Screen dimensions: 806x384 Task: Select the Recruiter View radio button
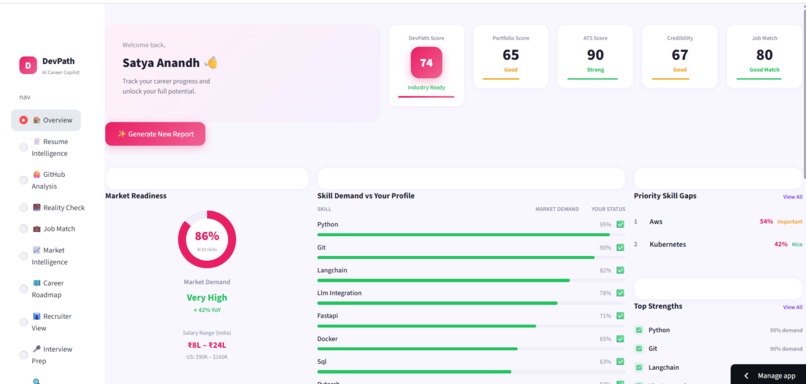coord(23,322)
